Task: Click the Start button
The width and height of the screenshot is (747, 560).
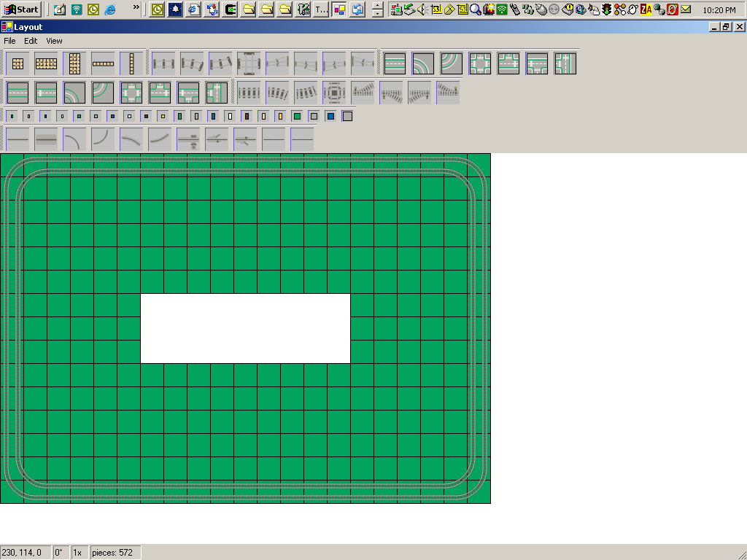Action: 20,9
